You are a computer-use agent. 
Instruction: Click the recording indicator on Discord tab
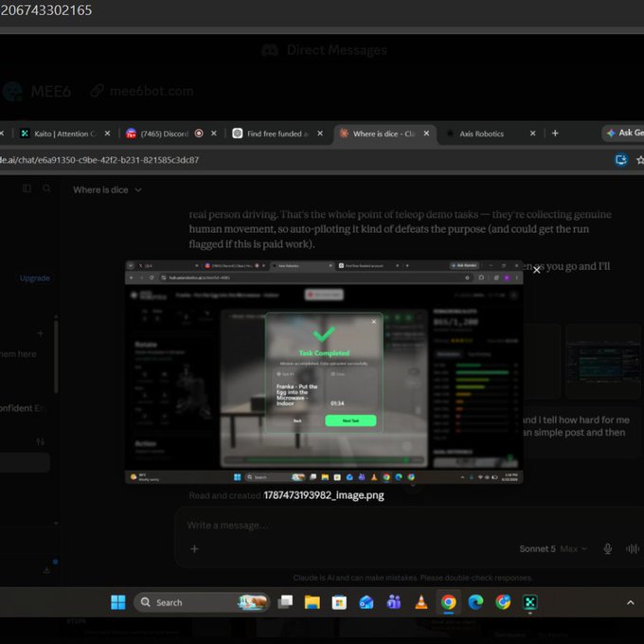coord(199,134)
